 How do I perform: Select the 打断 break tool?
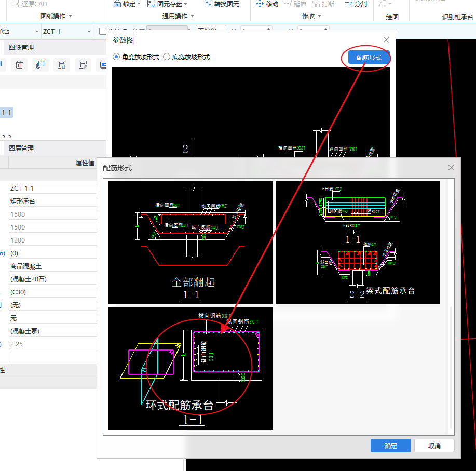tap(323, 4)
